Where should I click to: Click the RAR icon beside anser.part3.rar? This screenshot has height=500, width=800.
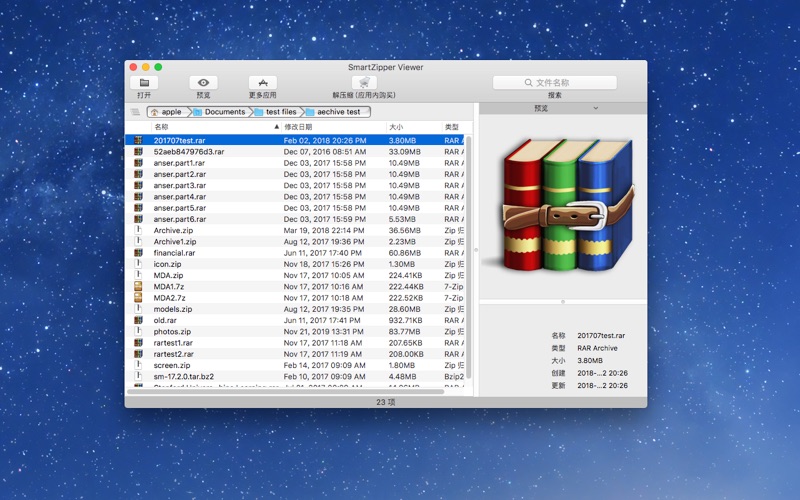pyautogui.click(x=138, y=185)
